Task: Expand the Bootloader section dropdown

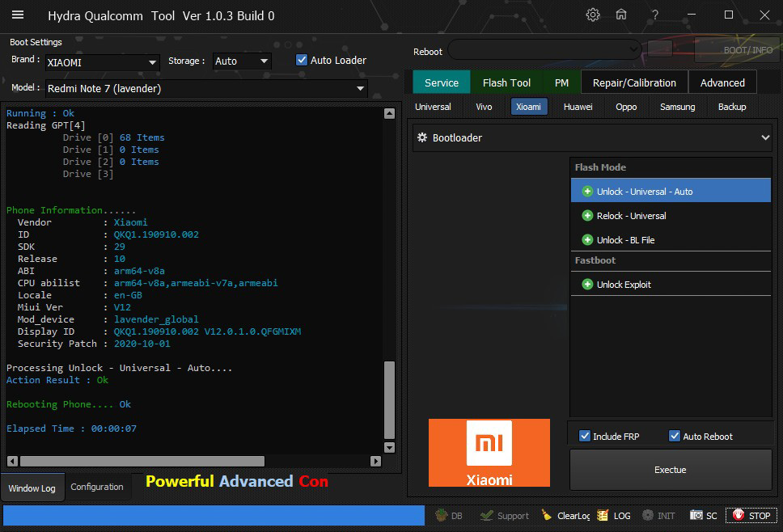Action: (x=764, y=138)
